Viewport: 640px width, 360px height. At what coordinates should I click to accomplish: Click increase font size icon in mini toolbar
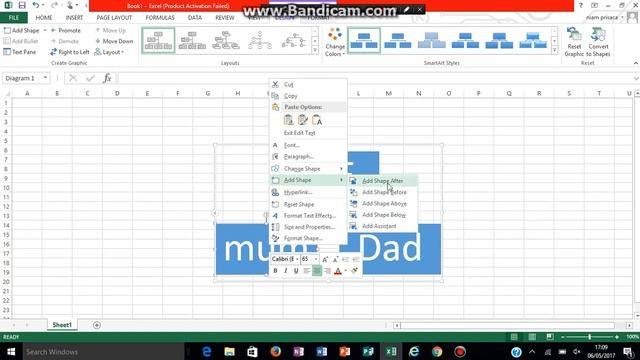(325, 259)
